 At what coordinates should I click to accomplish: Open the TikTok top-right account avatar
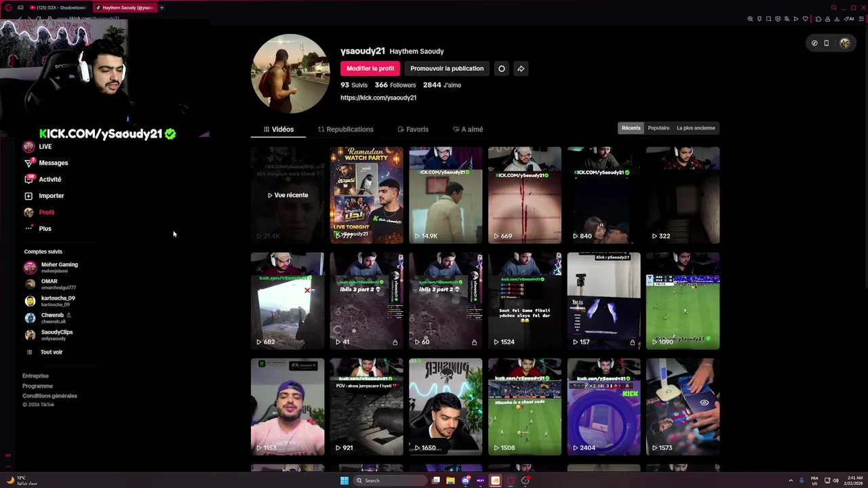844,43
